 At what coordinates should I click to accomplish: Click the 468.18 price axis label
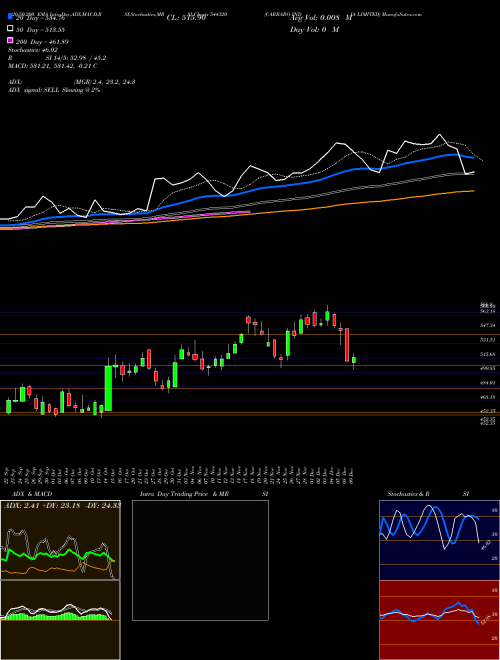[487, 397]
